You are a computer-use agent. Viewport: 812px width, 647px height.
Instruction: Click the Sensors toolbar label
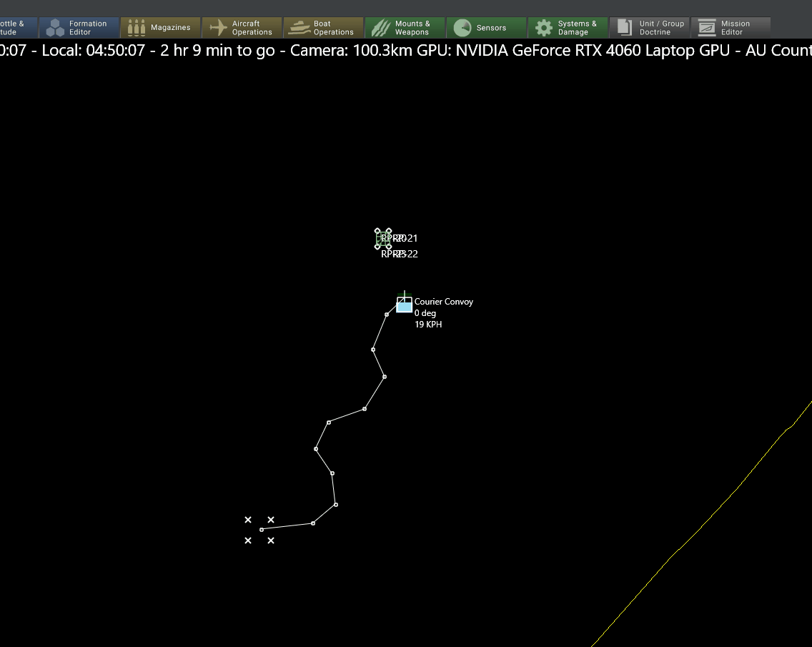coord(491,28)
